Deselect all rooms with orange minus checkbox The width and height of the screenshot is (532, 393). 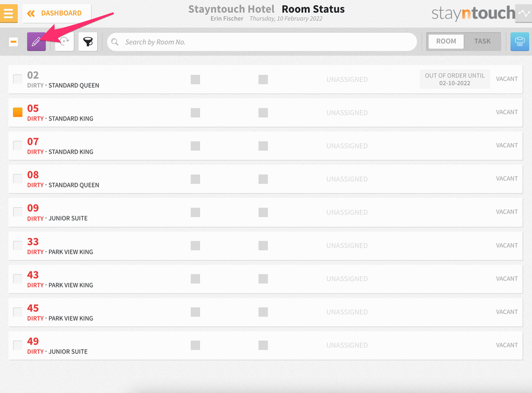click(13, 42)
